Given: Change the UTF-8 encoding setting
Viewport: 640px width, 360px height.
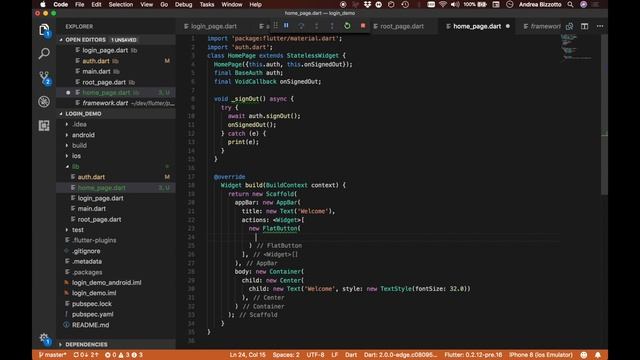Looking at the screenshot, I should click(x=315, y=355).
